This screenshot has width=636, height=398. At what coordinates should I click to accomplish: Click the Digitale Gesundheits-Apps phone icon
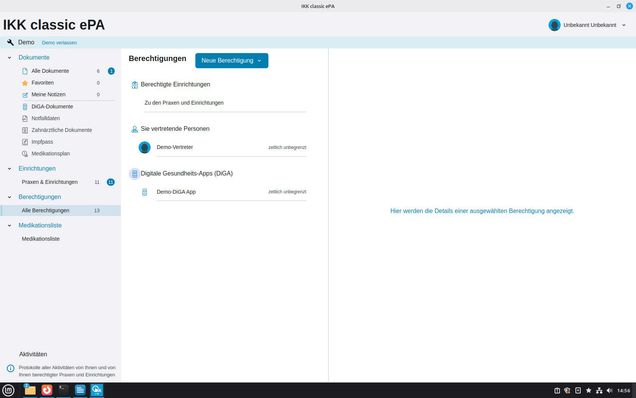pyautogui.click(x=134, y=174)
